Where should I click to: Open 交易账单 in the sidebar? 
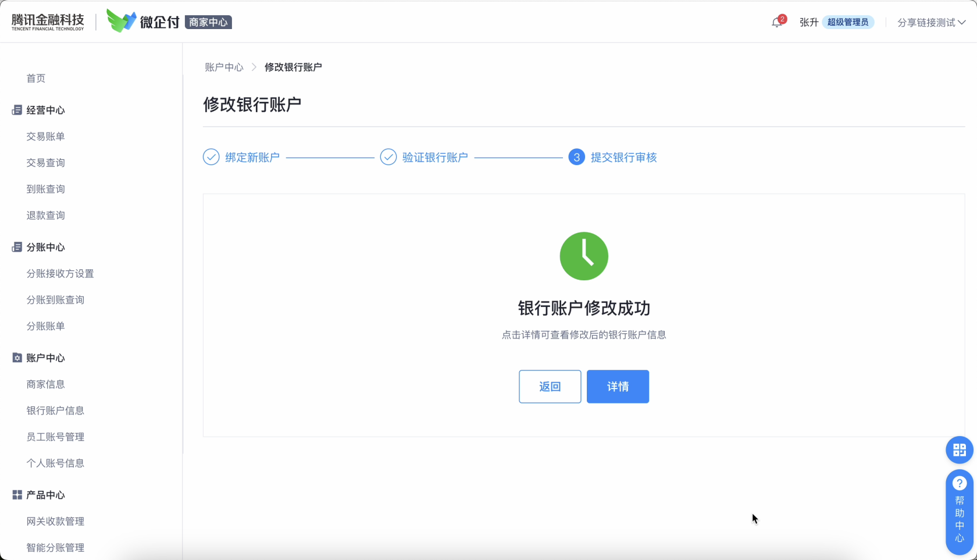coord(45,136)
